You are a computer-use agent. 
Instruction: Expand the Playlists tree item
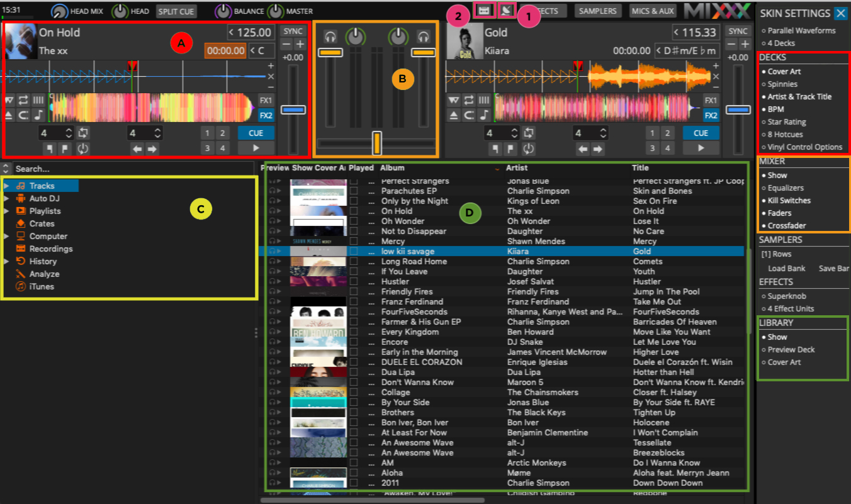7,211
